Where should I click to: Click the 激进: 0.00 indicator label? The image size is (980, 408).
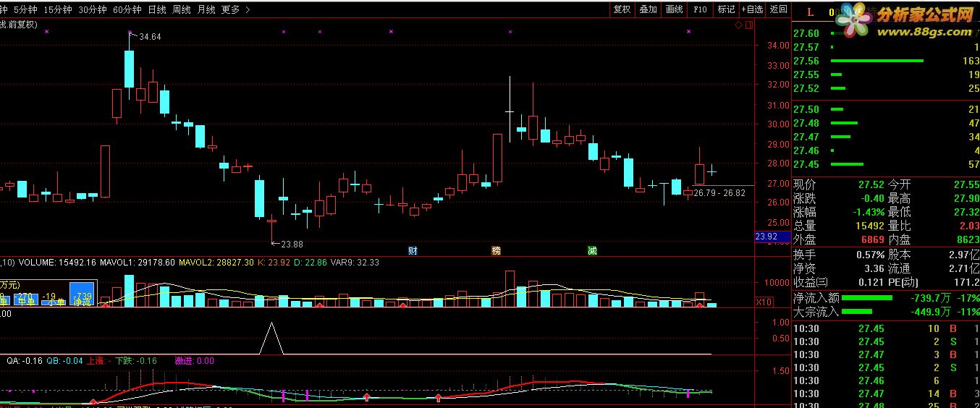(195, 360)
